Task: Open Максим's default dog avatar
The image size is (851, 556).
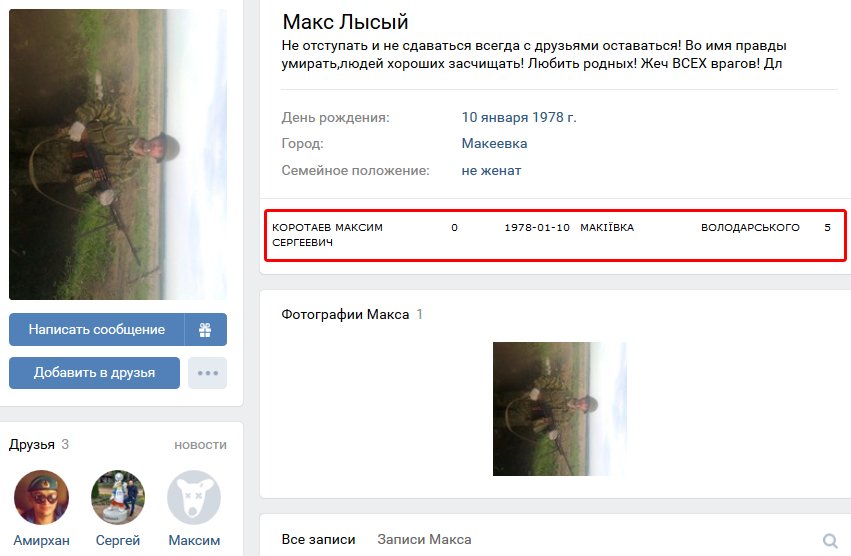Action: pos(194,497)
